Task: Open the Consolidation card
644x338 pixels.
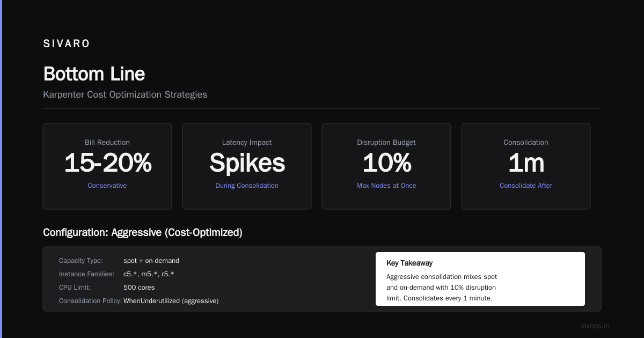Action: point(526,166)
